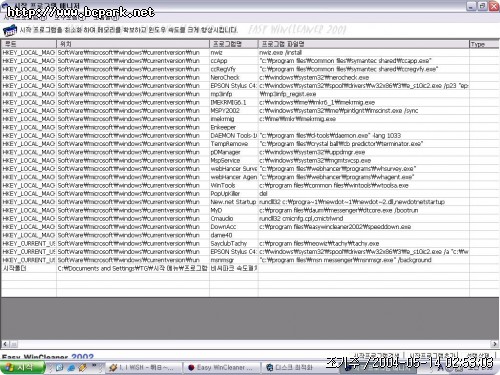The width and height of the screenshot is (500, 375).
Task: Restore down the startup manager window
Action: pyautogui.click(x=482, y=6)
